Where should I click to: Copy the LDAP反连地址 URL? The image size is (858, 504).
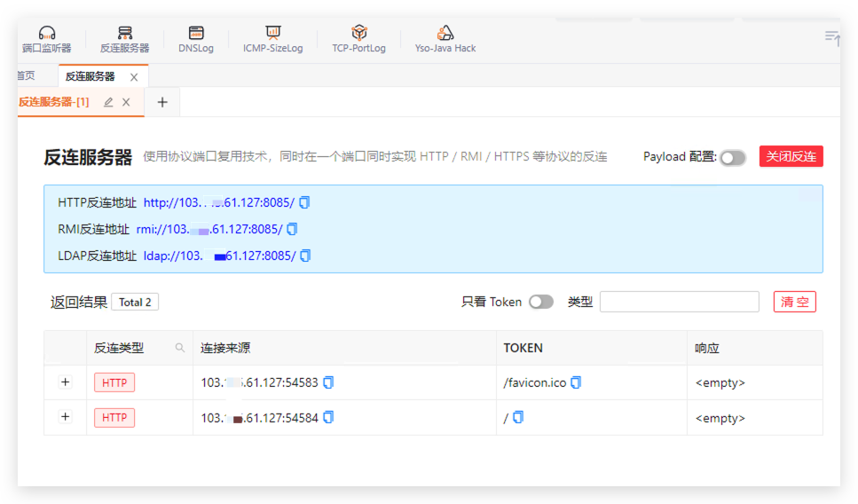[x=305, y=256]
